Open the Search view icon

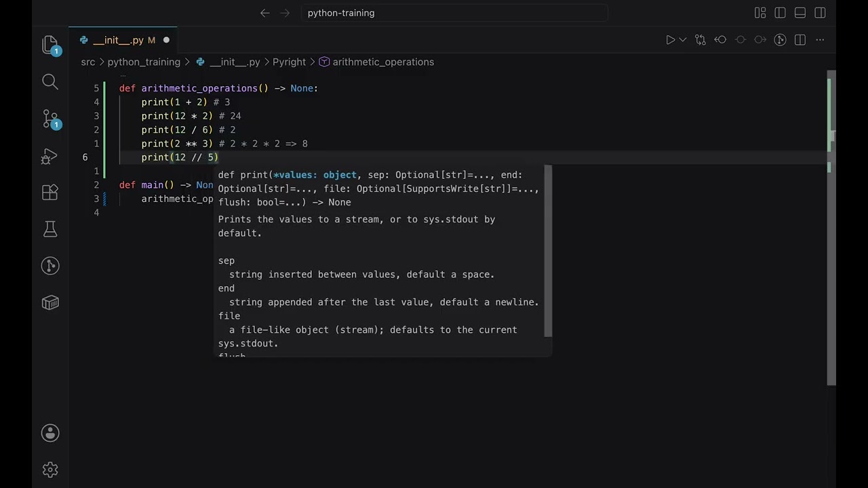coord(50,82)
